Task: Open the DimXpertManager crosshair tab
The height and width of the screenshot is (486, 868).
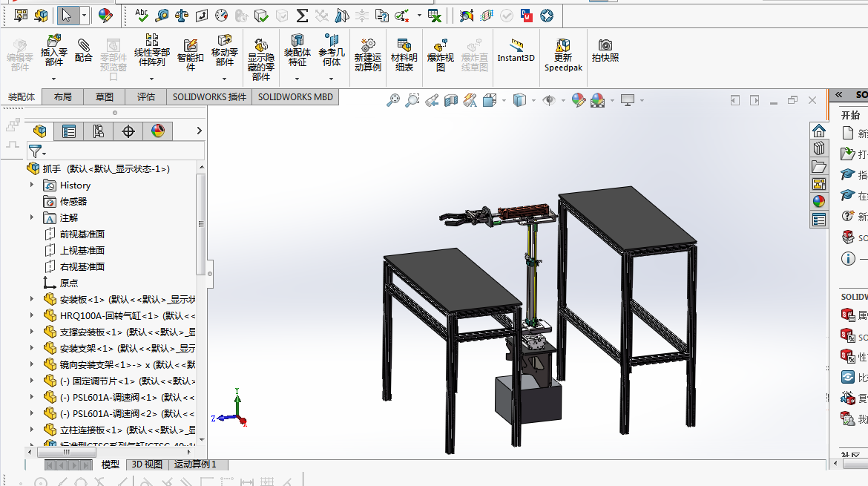Action: click(x=128, y=131)
